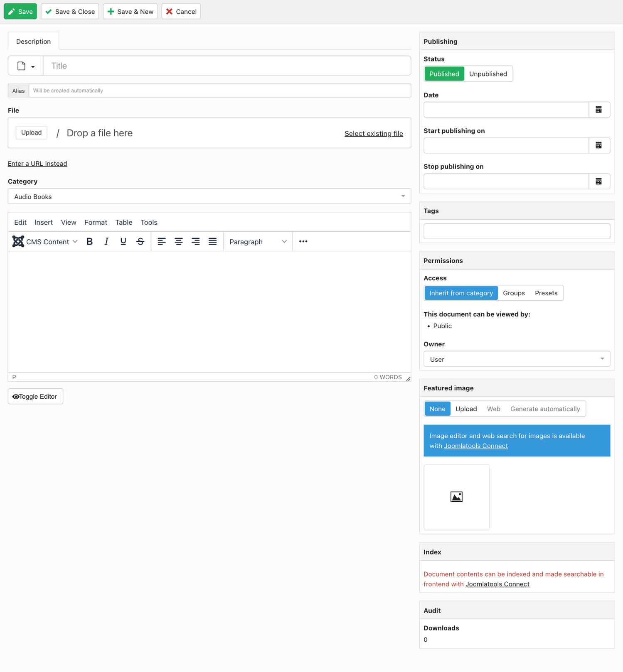Justify the editor text
623x672 pixels.
212,242
